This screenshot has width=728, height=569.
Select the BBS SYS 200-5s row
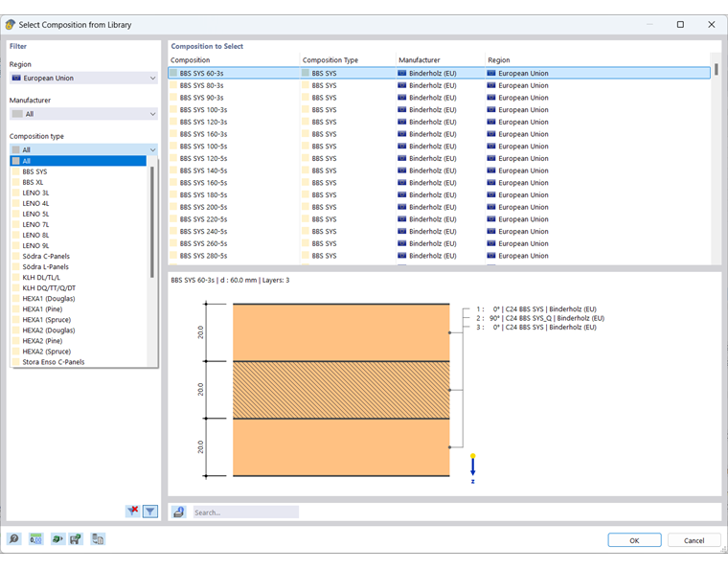[439, 207]
